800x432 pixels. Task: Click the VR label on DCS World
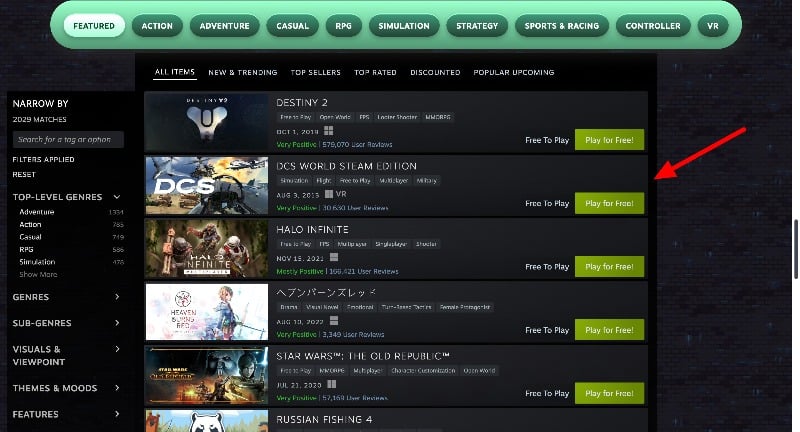point(341,194)
